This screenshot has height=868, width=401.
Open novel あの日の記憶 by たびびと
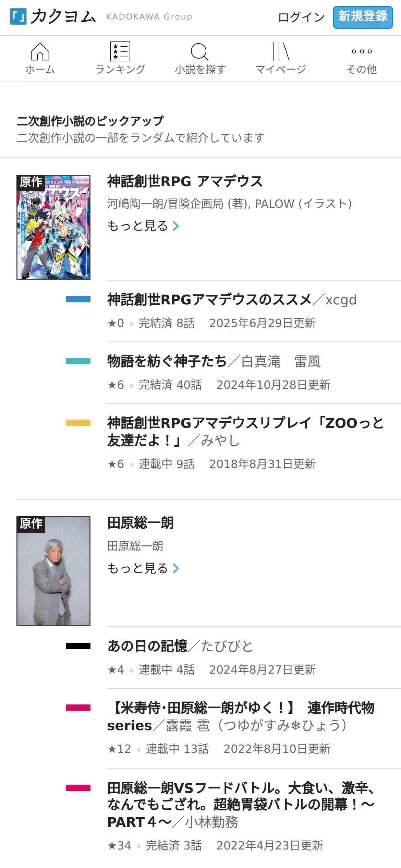pyautogui.click(x=147, y=646)
